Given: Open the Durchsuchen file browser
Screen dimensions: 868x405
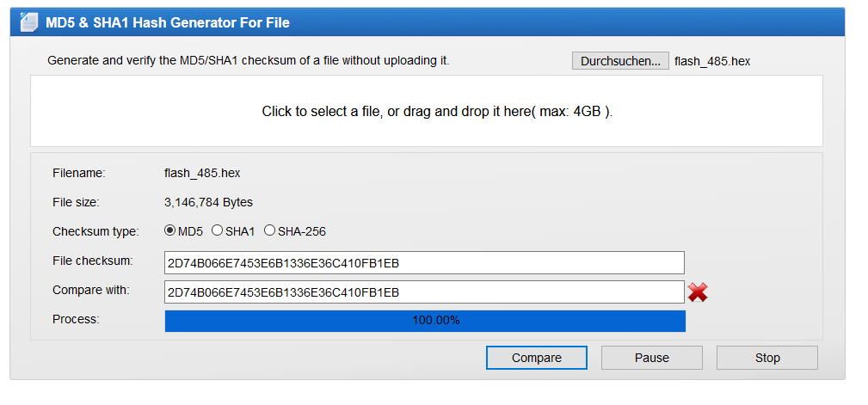Looking at the screenshot, I should (620, 61).
